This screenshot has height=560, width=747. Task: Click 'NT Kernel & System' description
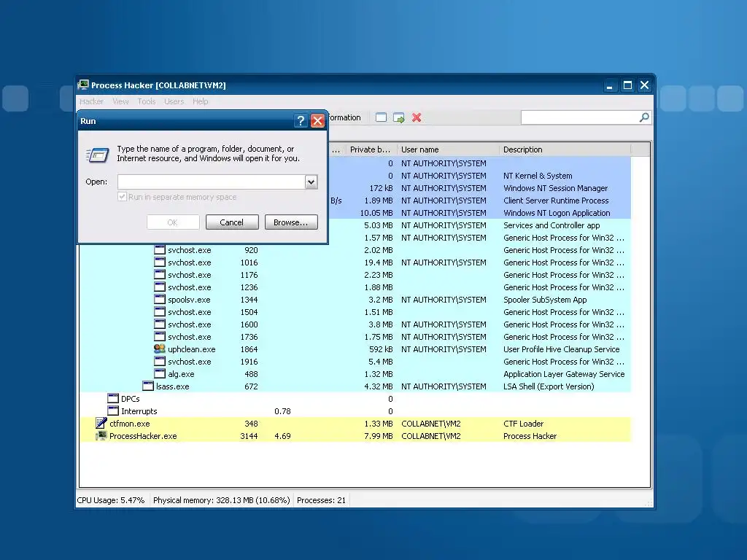538,176
